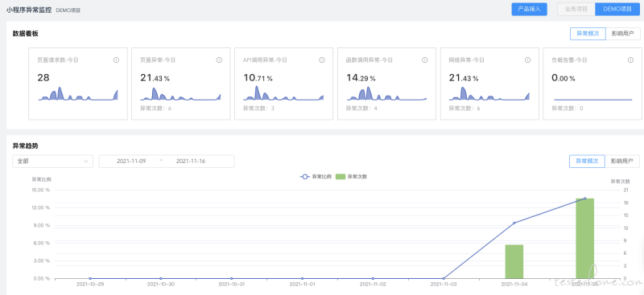This screenshot has height=295, width=644.
Task: Open end date field 2021-11-16
Action: click(x=191, y=162)
